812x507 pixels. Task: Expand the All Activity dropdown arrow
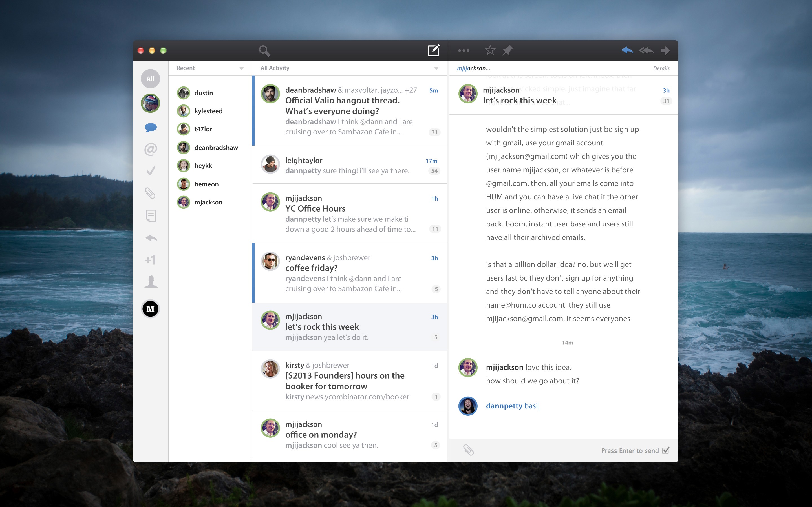click(436, 68)
